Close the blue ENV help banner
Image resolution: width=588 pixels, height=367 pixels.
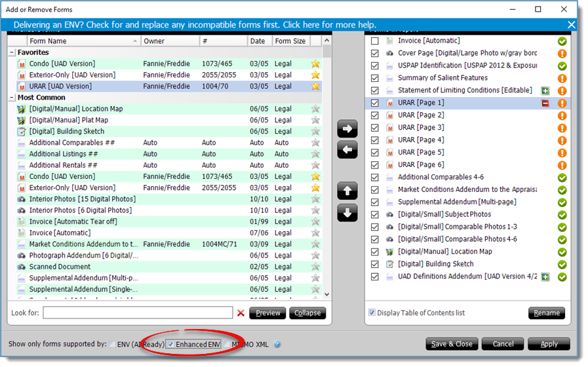tap(572, 25)
